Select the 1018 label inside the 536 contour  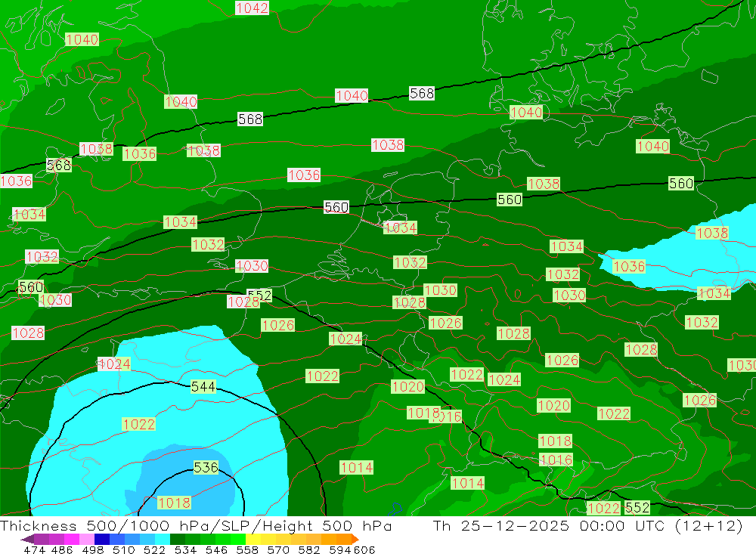click(x=174, y=503)
